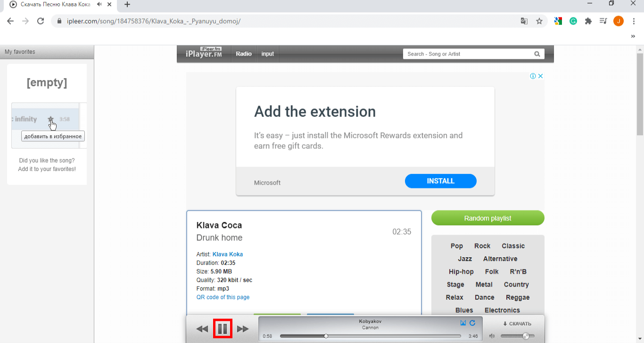Click the Random playlist button
This screenshot has width=644, height=343.
[x=488, y=218]
